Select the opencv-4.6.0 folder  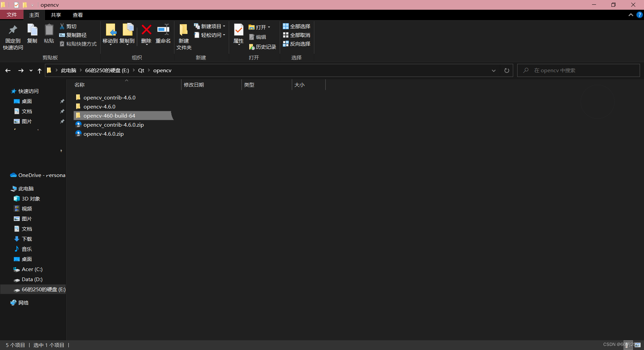[99, 106]
